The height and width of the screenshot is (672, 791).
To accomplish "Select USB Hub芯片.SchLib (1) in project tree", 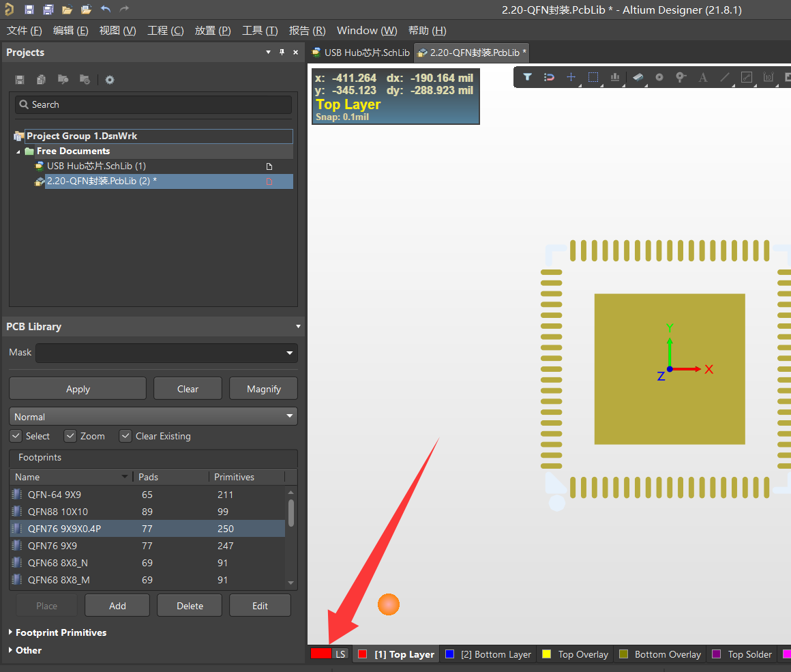I will (96, 166).
